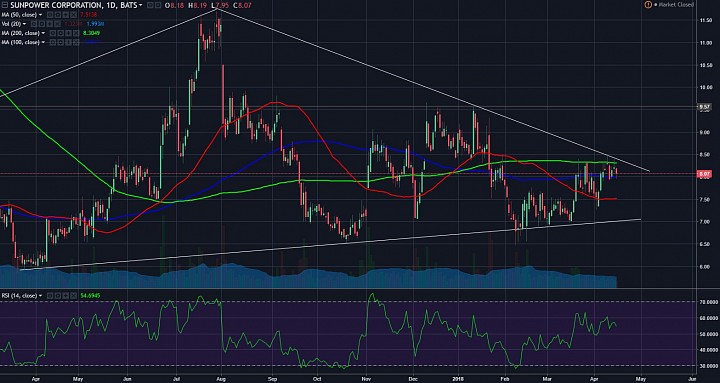Click the orange warning icon near Market Closed

tap(648, 5)
